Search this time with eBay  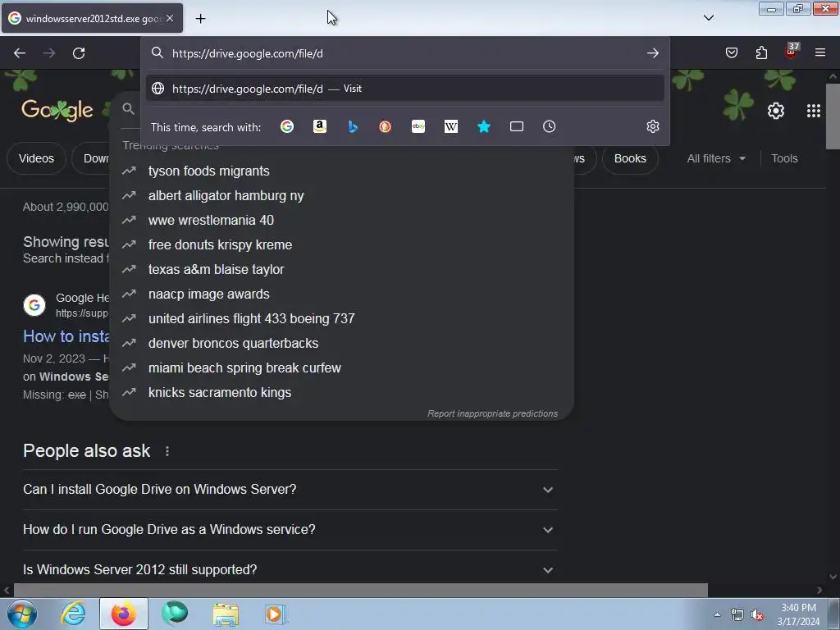418,126
